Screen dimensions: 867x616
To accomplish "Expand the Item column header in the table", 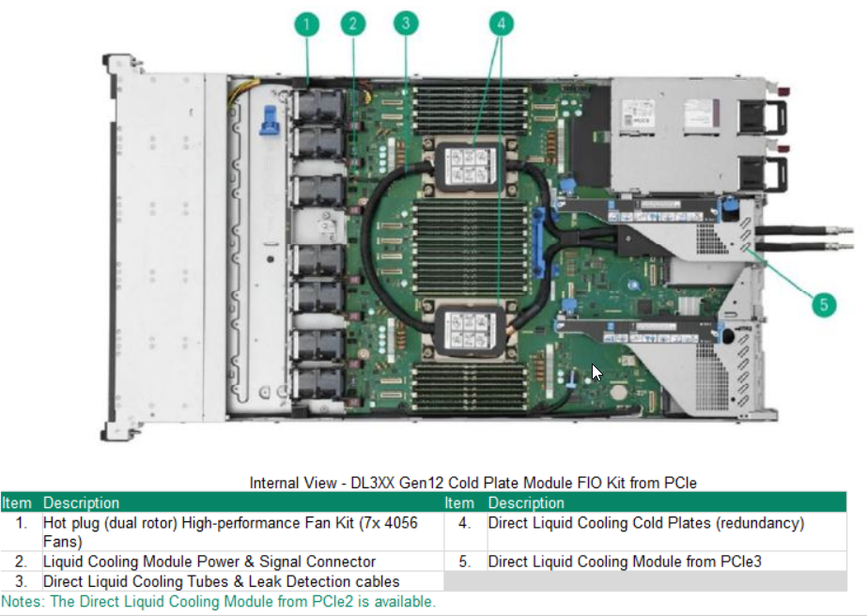I will pos(16,502).
